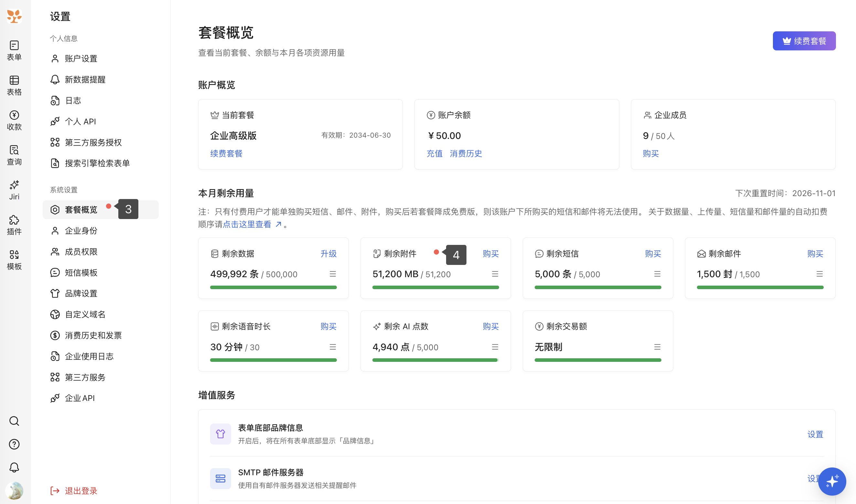856x504 pixels.
Task: Open 品牌设置 menu item
Action: (x=101, y=293)
